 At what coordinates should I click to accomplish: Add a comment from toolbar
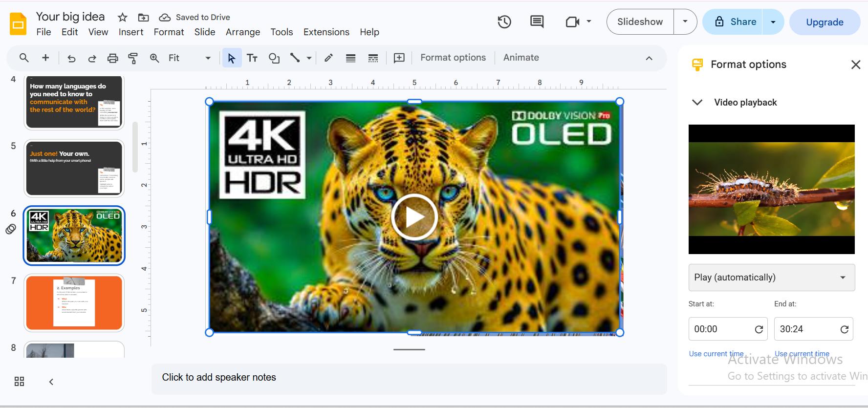pos(399,58)
